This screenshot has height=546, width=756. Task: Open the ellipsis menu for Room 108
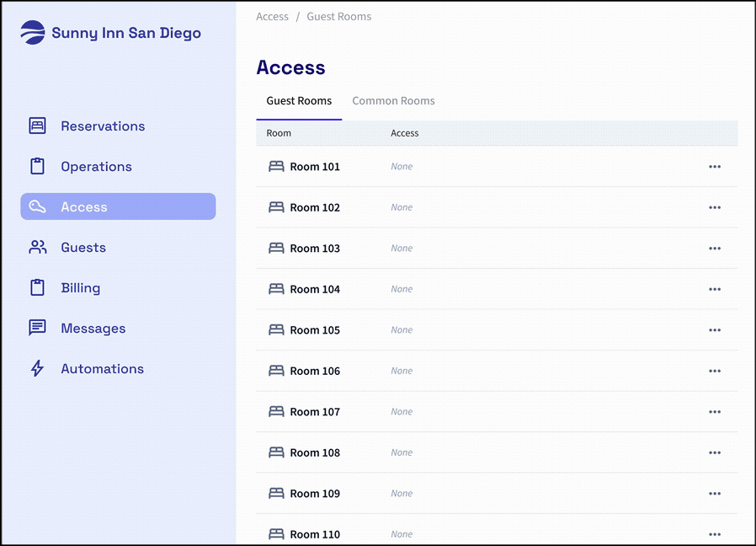(x=715, y=452)
